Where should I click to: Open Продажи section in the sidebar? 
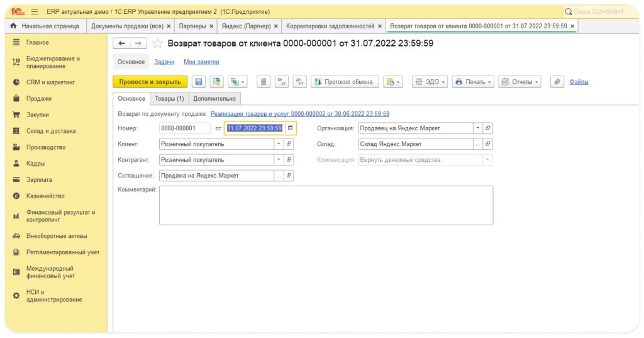[39, 98]
